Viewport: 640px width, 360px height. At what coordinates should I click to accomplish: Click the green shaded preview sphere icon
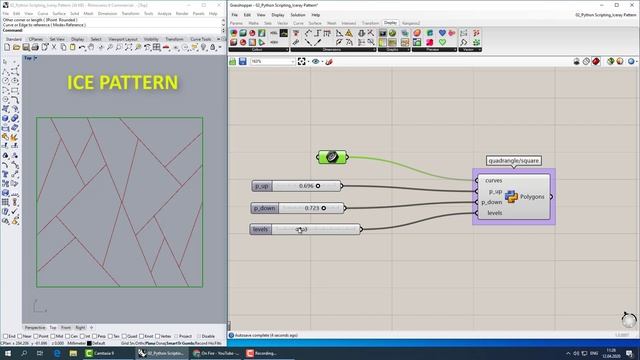click(611, 61)
